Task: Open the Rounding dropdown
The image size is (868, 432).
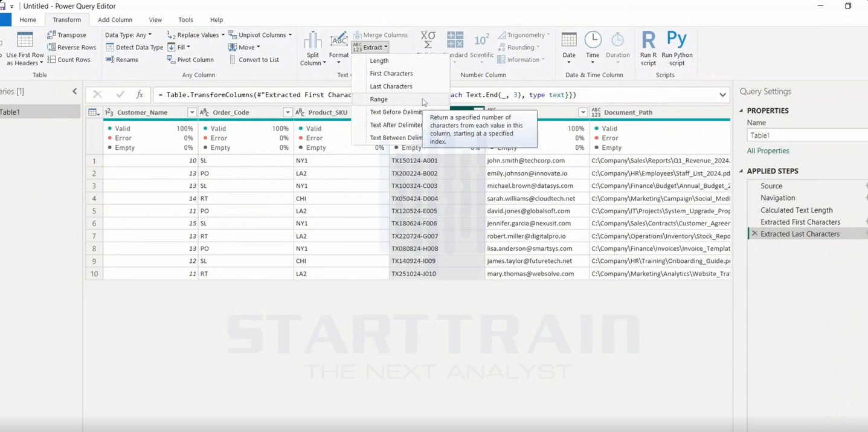Action: coord(519,47)
